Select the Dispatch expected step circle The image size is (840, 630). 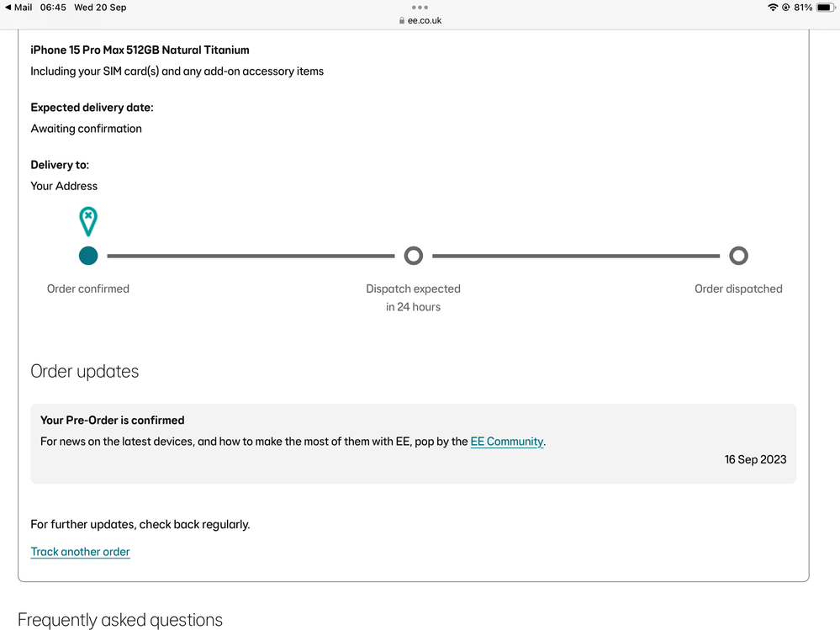point(413,256)
